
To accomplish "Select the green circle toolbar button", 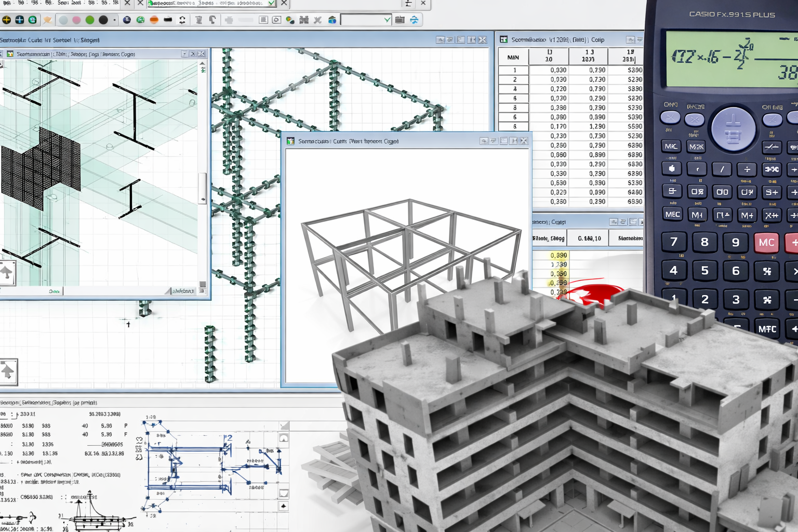I will click(90, 20).
